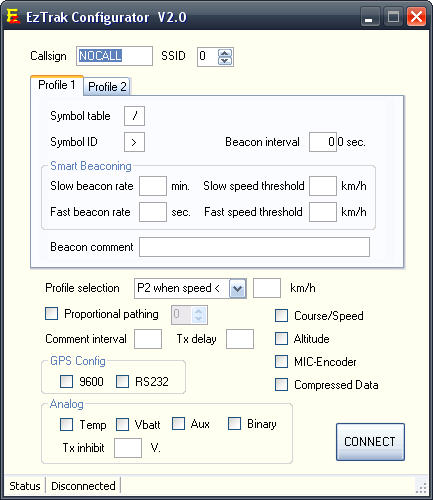Viewport: 433px width, 500px height.
Task: Click the EzTrak app icon in title bar
Action: [13, 17]
